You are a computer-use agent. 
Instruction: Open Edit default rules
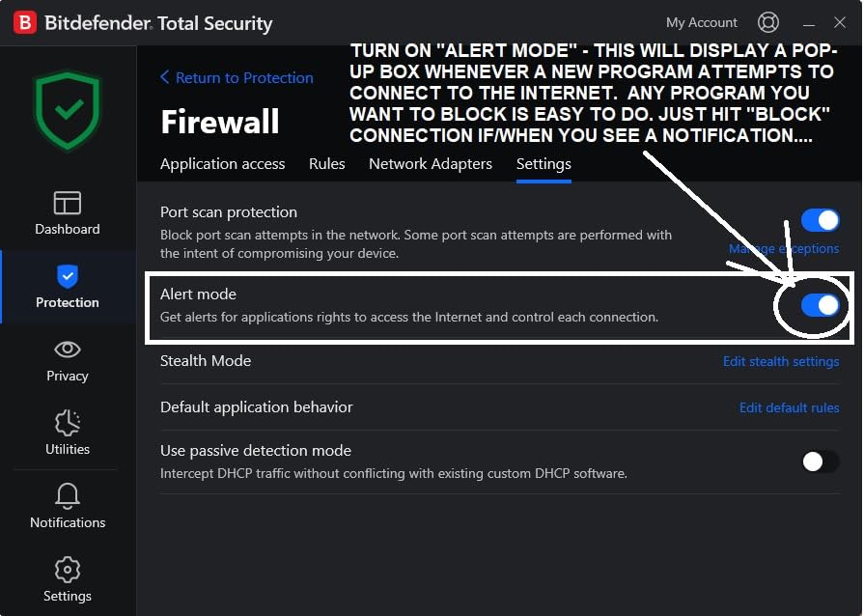point(789,407)
